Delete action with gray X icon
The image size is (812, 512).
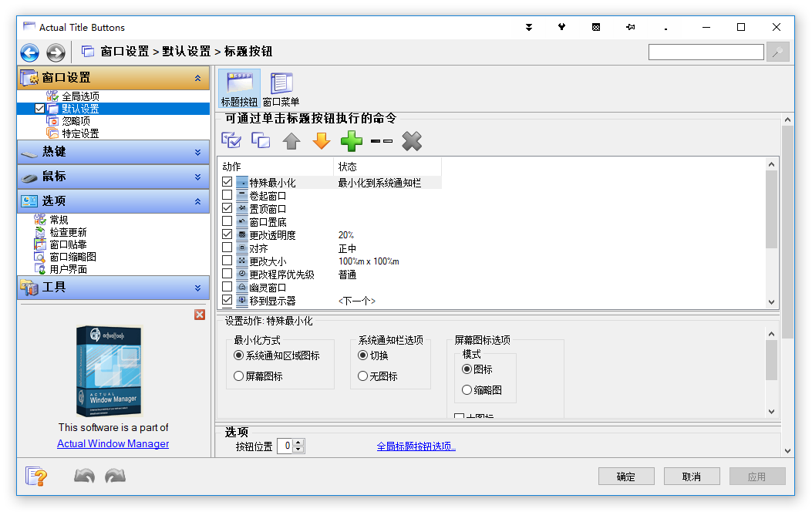(412, 141)
